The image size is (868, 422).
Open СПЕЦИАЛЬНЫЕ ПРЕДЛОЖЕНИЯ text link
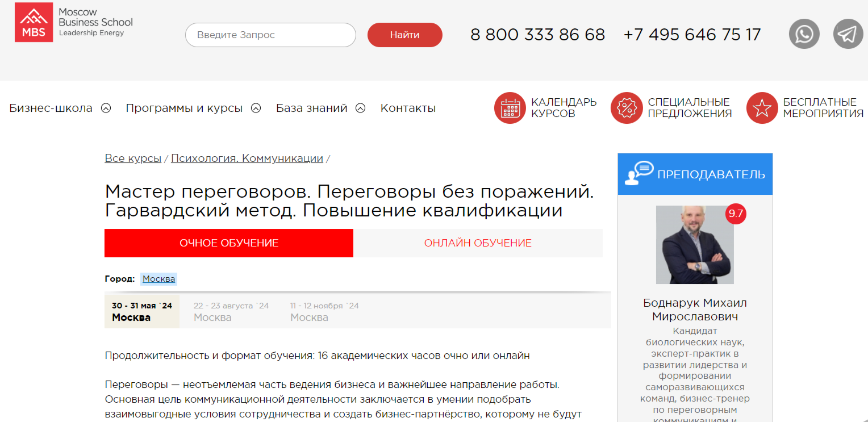(690, 108)
